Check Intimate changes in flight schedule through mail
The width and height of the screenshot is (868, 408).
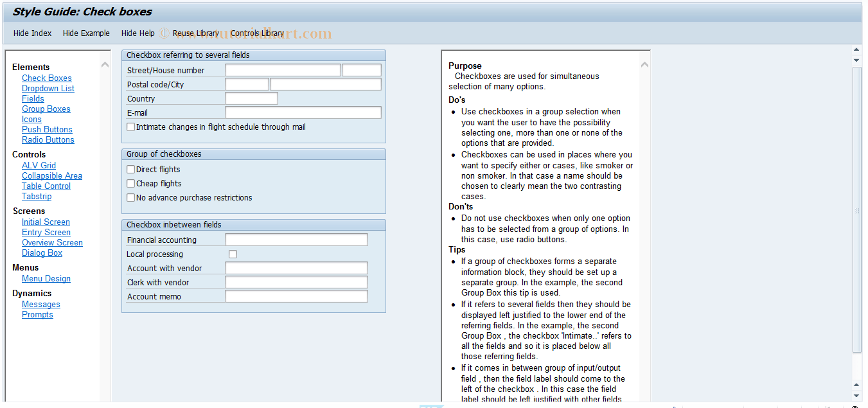[x=130, y=127]
